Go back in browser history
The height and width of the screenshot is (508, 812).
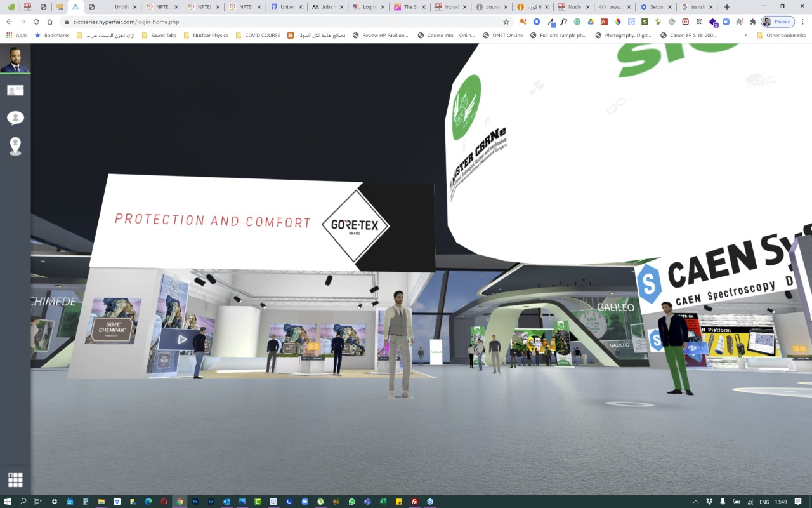point(9,22)
